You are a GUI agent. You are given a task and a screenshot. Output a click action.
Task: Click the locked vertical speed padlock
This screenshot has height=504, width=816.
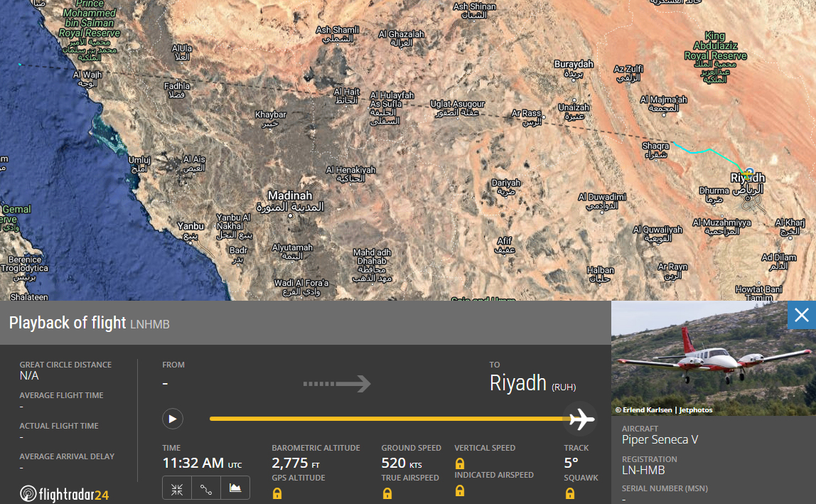click(x=459, y=463)
